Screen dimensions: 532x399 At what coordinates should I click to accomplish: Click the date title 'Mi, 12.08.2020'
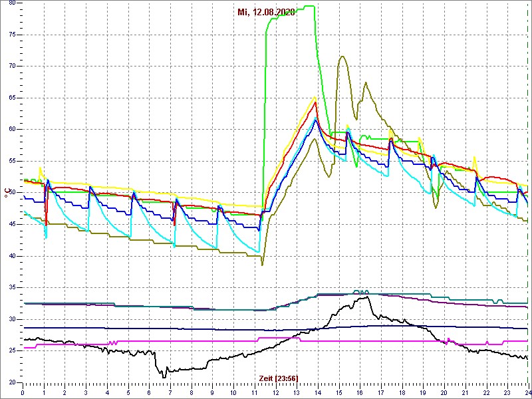click(267, 12)
